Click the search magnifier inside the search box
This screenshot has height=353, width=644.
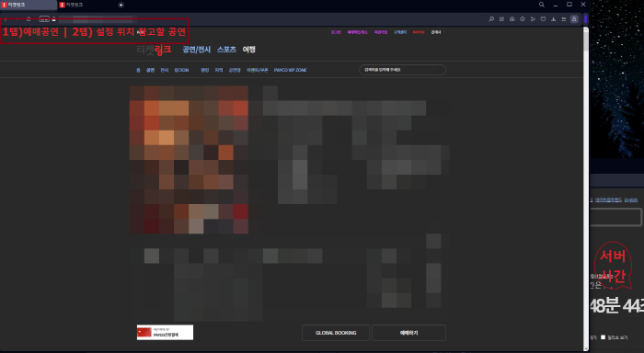coord(440,70)
